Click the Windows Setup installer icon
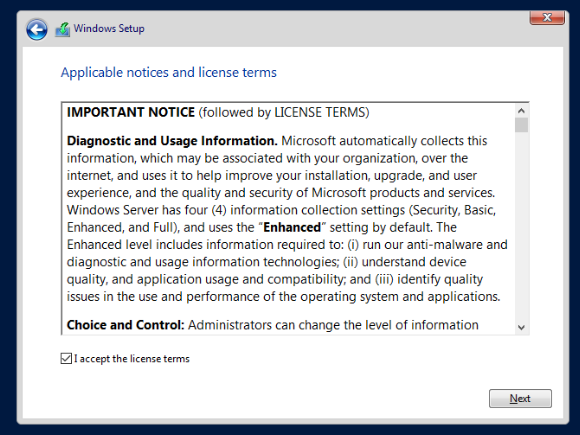This screenshot has width=580, height=435. coord(63,29)
